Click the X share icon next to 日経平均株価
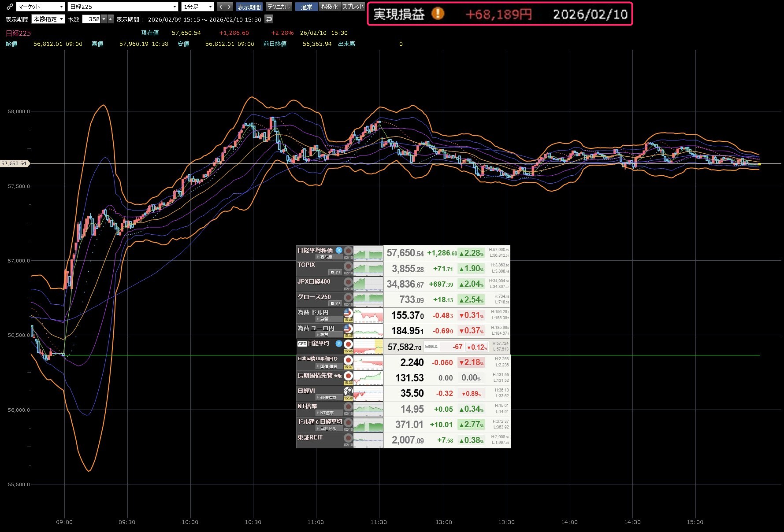 tap(339, 250)
